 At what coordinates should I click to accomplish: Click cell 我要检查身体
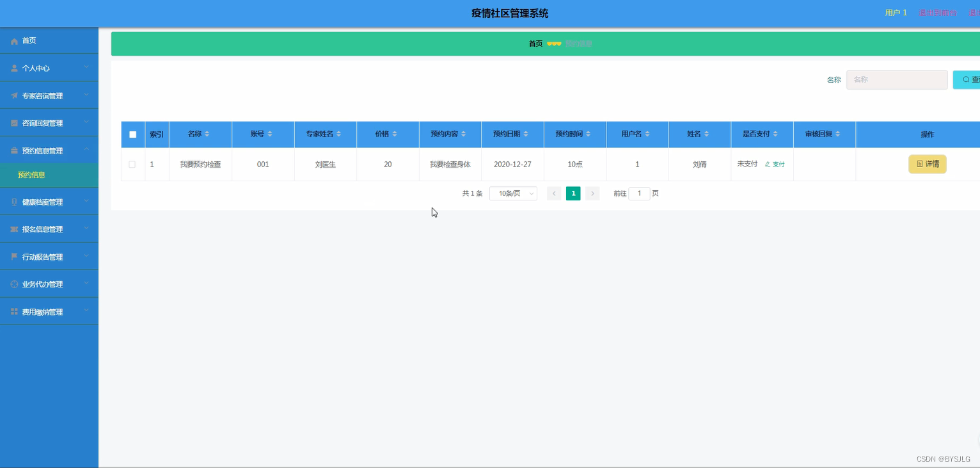(450, 165)
